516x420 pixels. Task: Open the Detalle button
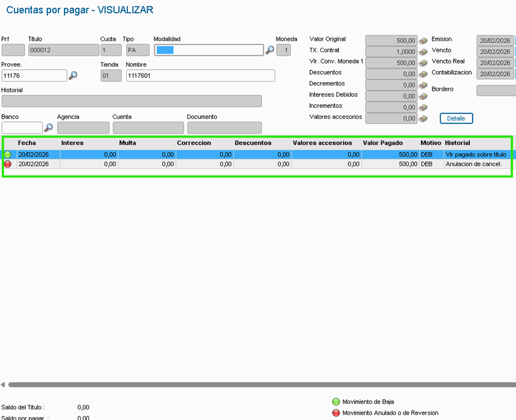[456, 118]
